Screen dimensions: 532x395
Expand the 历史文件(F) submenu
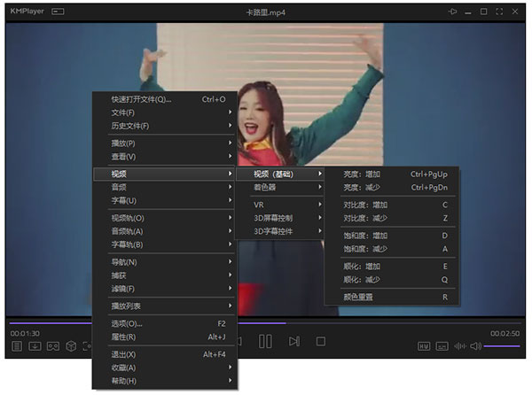165,126
